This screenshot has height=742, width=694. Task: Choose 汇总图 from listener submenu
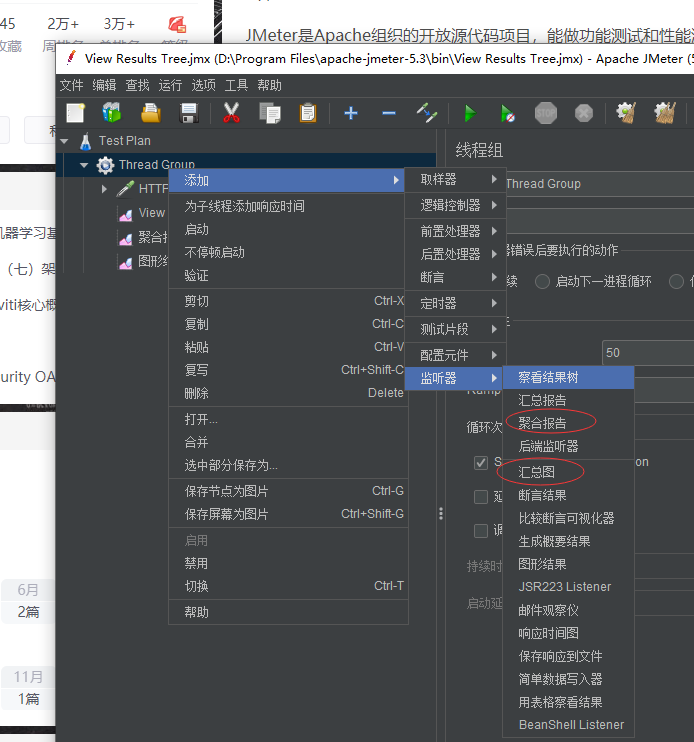click(x=568, y=472)
